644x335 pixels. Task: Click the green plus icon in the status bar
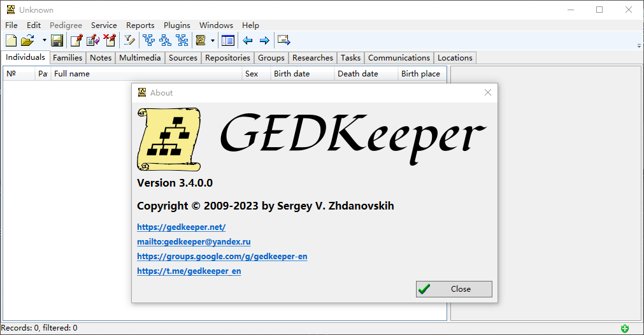click(x=625, y=329)
